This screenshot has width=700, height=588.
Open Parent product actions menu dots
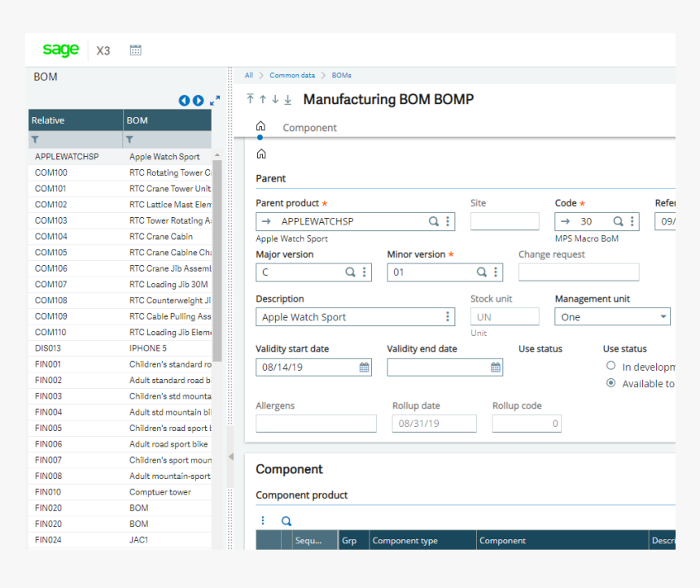(448, 221)
